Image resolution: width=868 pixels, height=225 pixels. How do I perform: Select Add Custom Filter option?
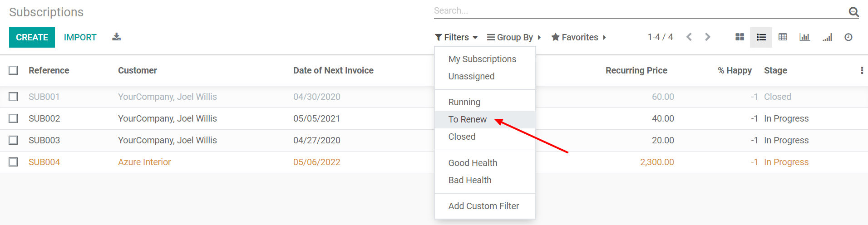point(483,206)
